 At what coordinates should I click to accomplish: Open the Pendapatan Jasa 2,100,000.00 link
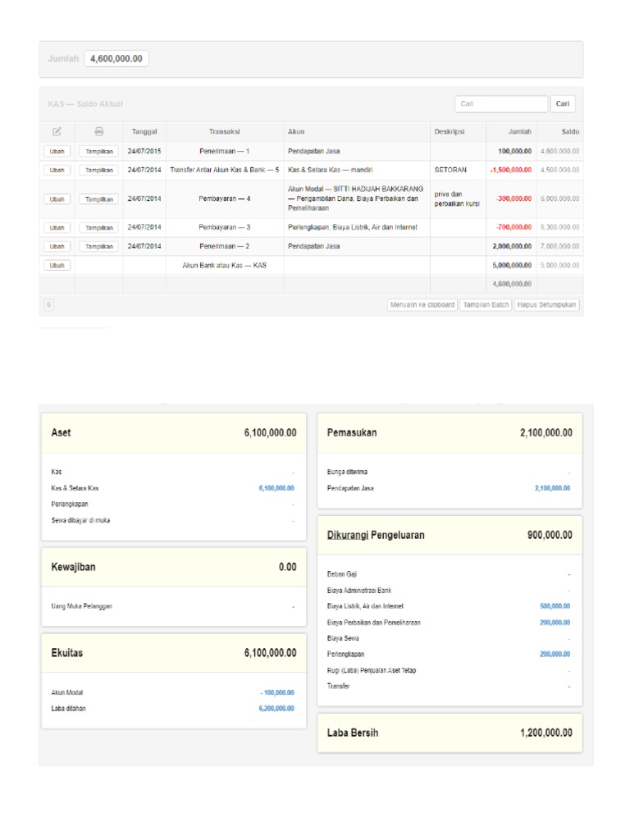[x=551, y=488]
